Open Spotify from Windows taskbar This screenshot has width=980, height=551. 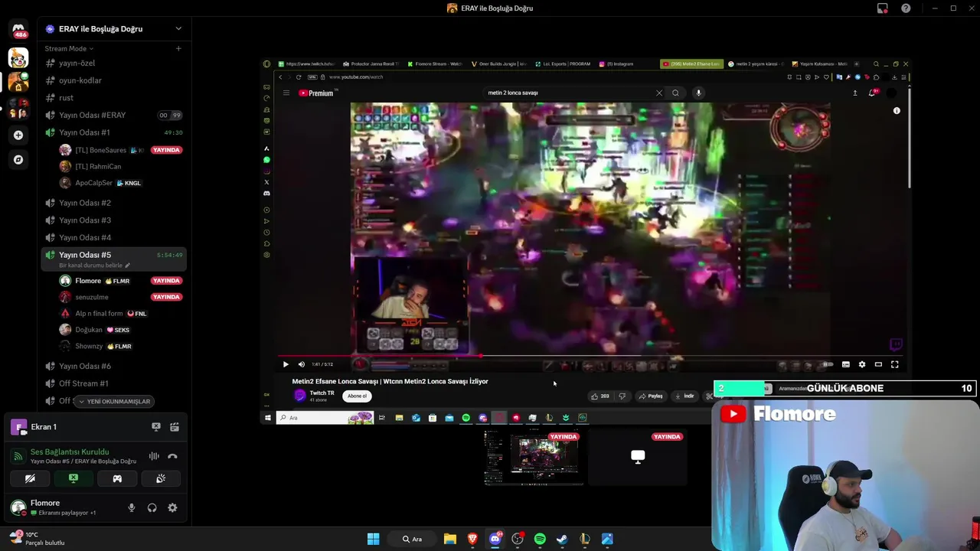click(x=540, y=539)
